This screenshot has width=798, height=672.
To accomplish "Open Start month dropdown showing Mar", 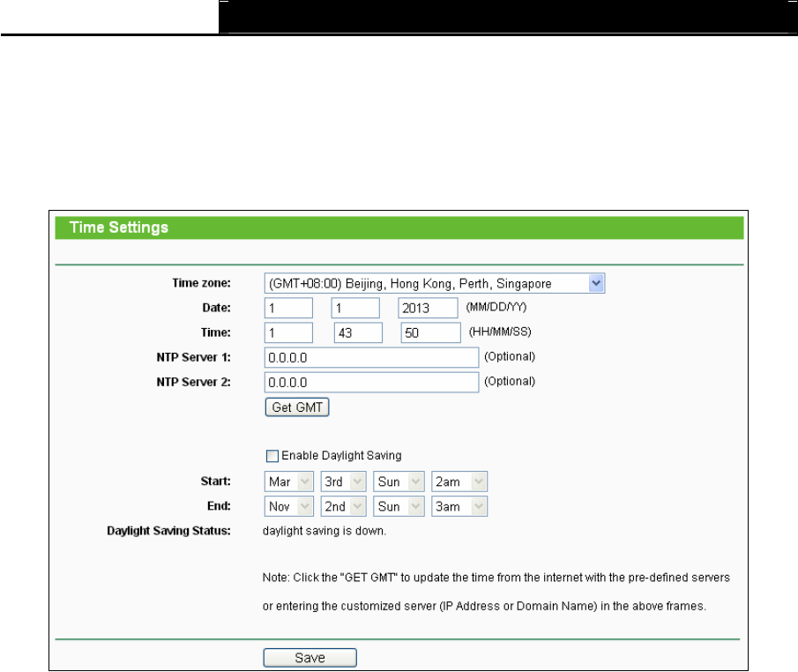I will click(288, 482).
